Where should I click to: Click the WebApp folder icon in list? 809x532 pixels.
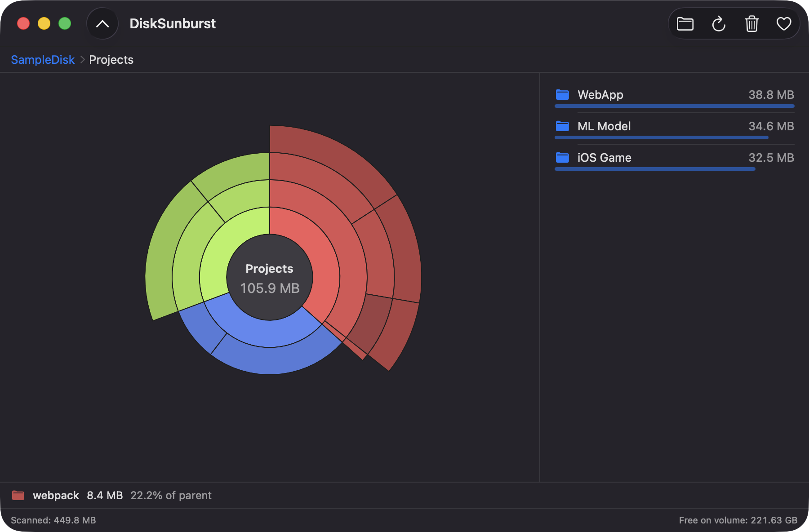[562, 95]
